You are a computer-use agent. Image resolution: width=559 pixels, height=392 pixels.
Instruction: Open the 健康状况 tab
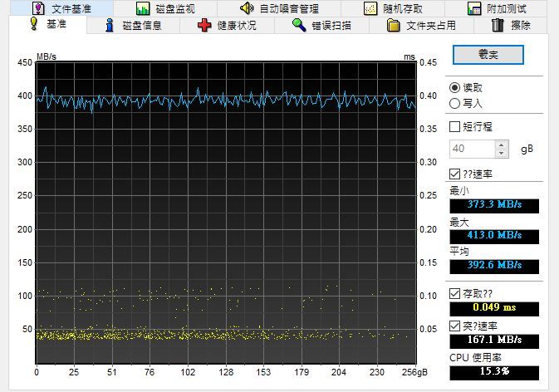click(227, 25)
